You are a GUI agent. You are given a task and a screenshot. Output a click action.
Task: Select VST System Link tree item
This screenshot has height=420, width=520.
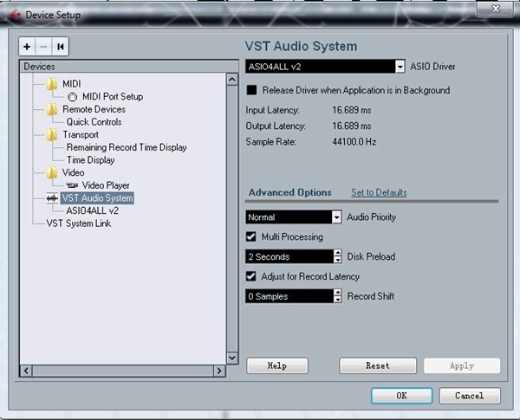79,223
